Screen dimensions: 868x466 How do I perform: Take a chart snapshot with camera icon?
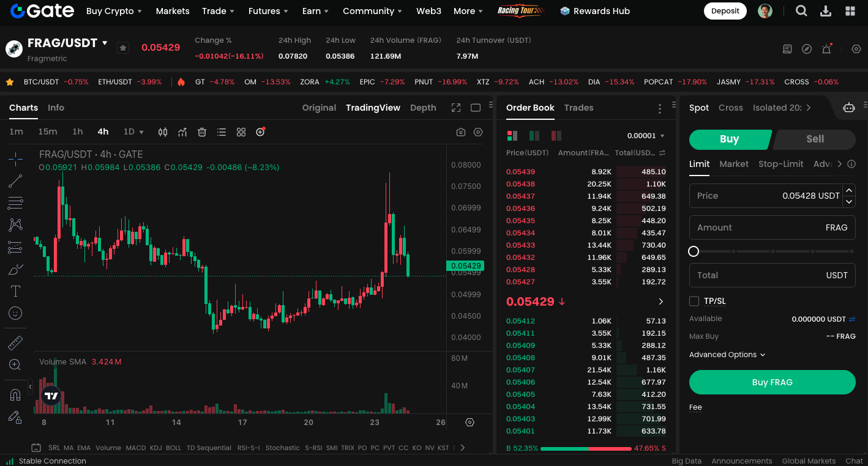pos(461,132)
